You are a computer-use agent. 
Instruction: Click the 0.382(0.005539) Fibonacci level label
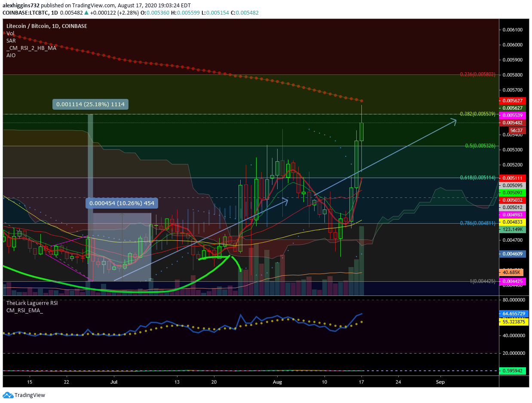coord(477,114)
